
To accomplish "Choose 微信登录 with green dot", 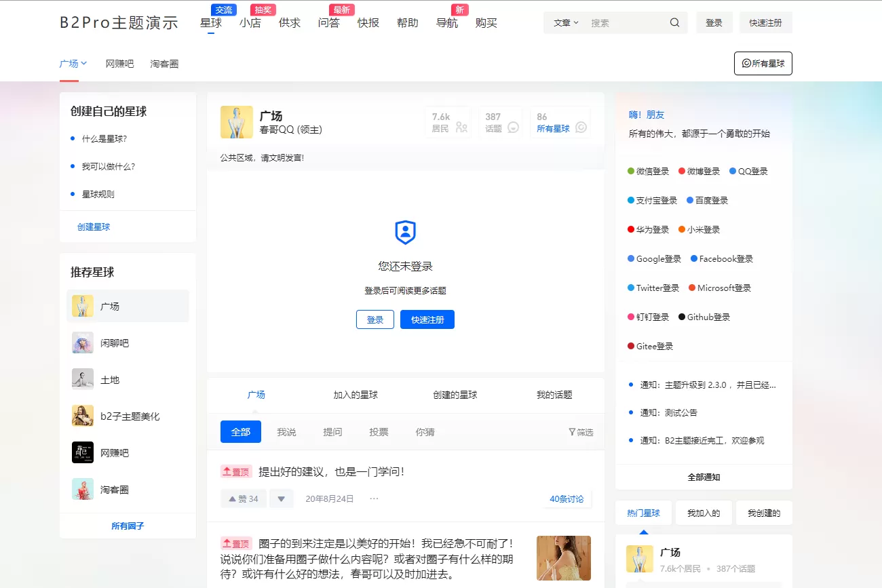I will tap(648, 172).
